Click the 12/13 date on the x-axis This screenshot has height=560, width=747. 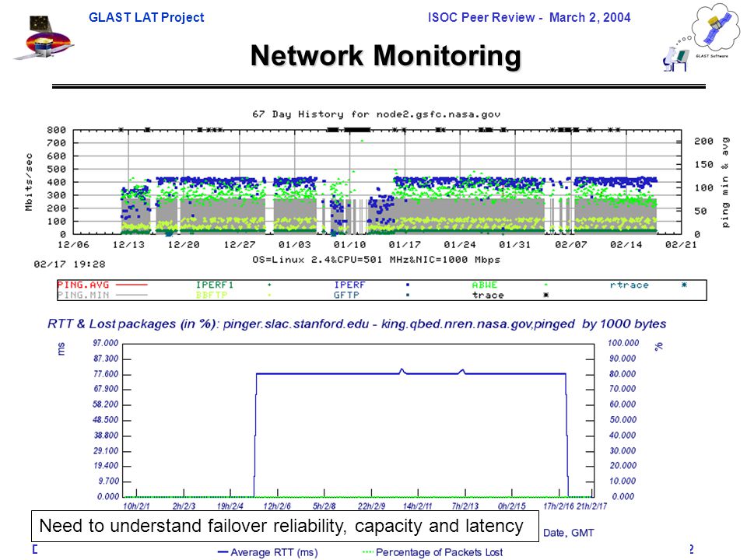click(128, 245)
